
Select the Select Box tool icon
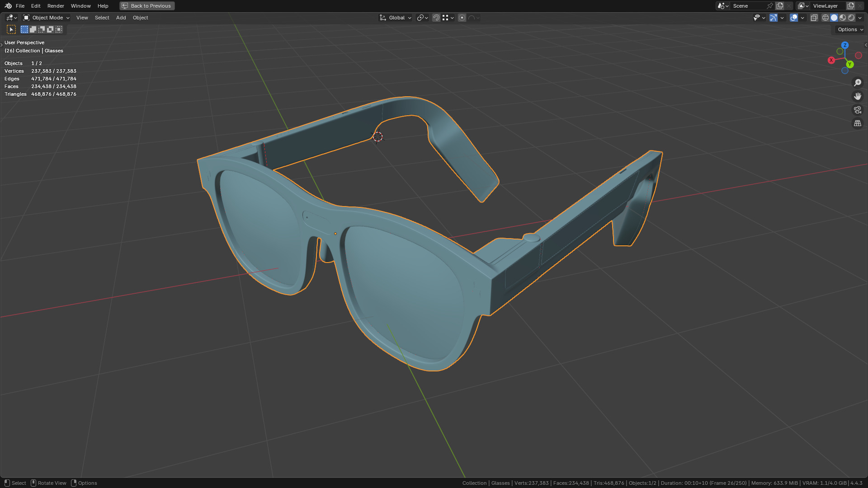point(11,29)
